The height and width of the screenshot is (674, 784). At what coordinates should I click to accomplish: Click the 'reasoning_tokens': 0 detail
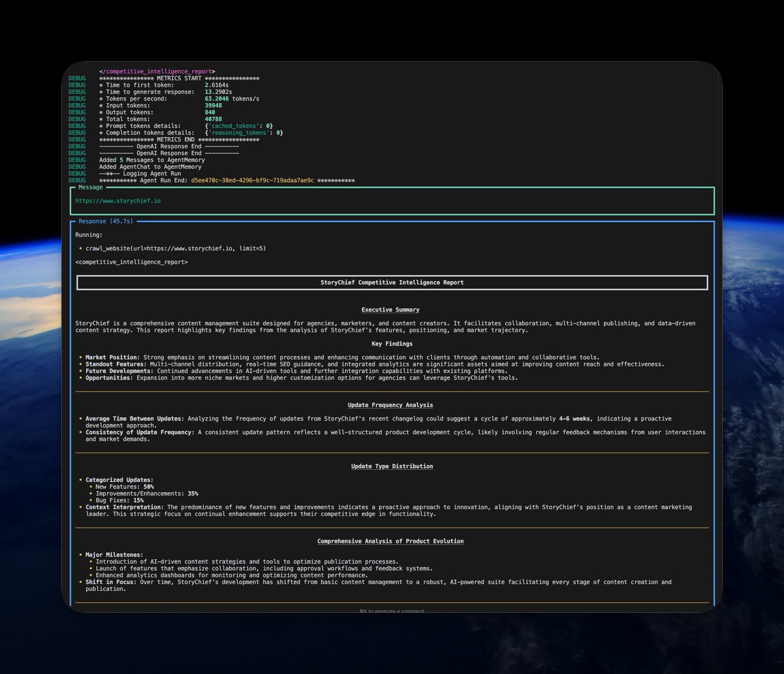click(244, 133)
